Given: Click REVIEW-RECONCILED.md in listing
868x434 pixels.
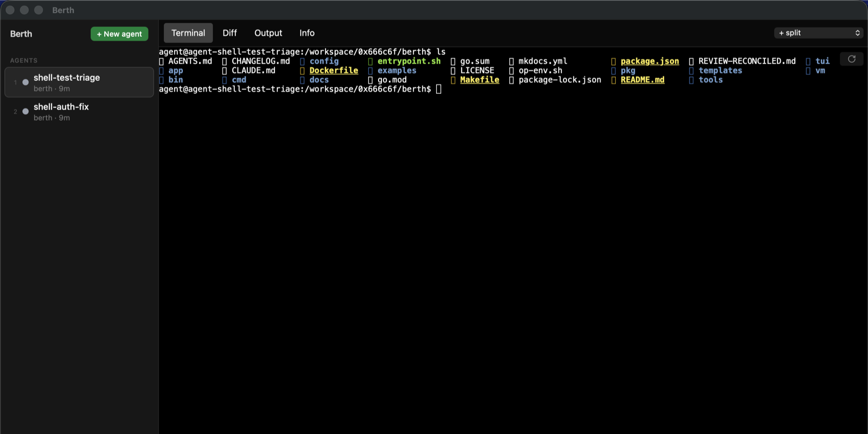Looking at the screenshot, I should (x=747, y=61).
